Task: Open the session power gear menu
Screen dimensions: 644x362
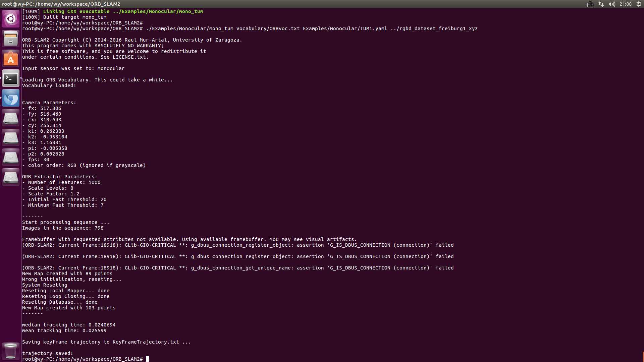Action: [x=639, y=4]
